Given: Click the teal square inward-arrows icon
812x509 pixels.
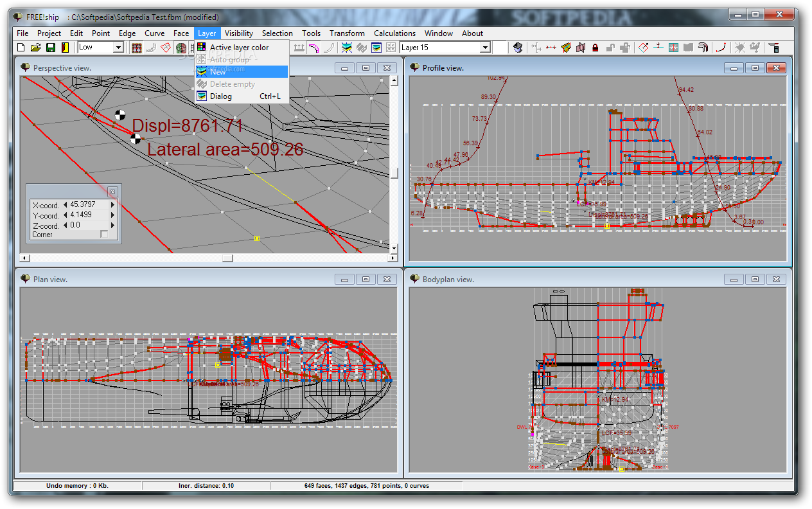Looking at the screenshot, I should click(673, 48).
